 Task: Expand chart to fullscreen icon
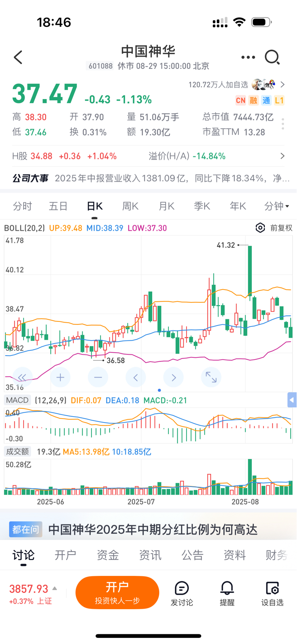[211, 377]
